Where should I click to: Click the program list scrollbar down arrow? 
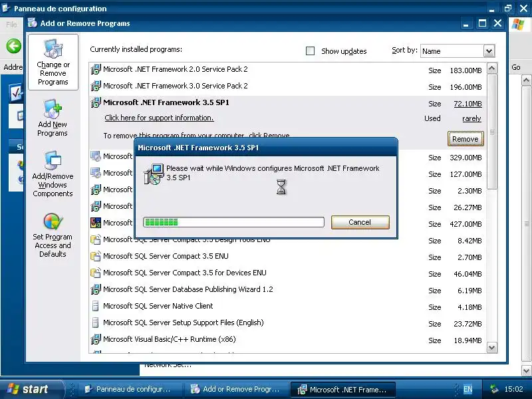point(491,347)
